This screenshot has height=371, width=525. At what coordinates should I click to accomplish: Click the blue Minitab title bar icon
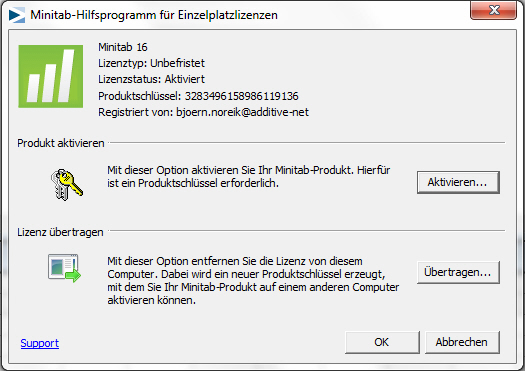17,15
